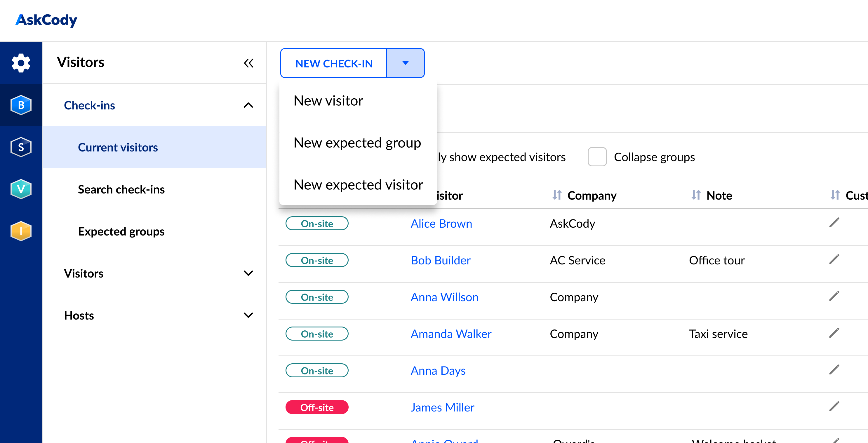Click the AskCody logo
868x443 pixels.
coord(46,20)
